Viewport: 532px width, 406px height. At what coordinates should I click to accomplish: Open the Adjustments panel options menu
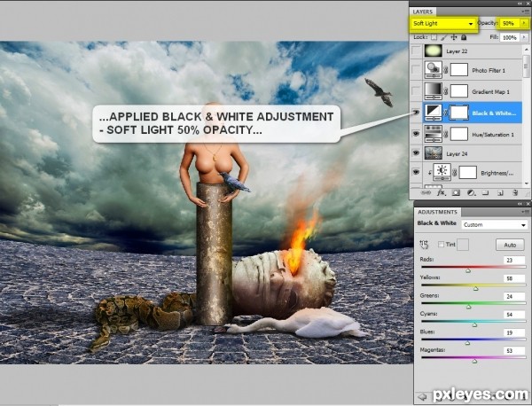click(x=525, y=212)
